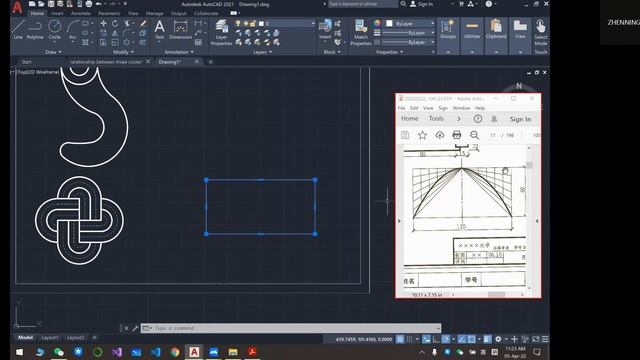
Task: Toggle object snap tracking in status bar
Action: coord(462,339)
